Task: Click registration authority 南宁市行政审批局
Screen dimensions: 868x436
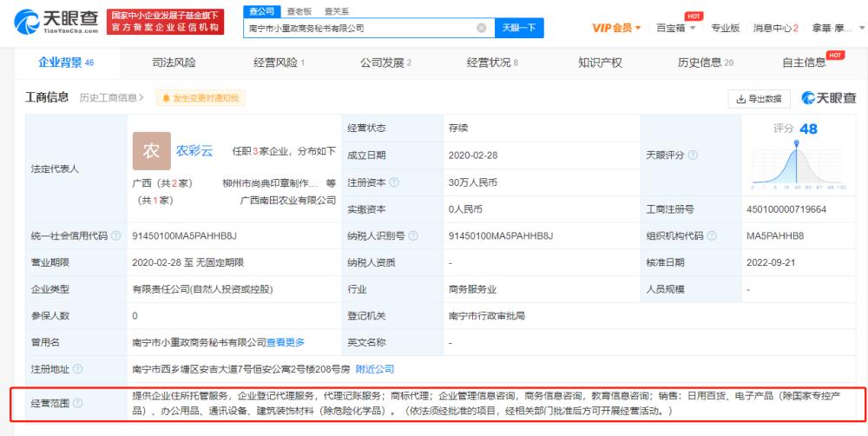Action: pos(487,316)
